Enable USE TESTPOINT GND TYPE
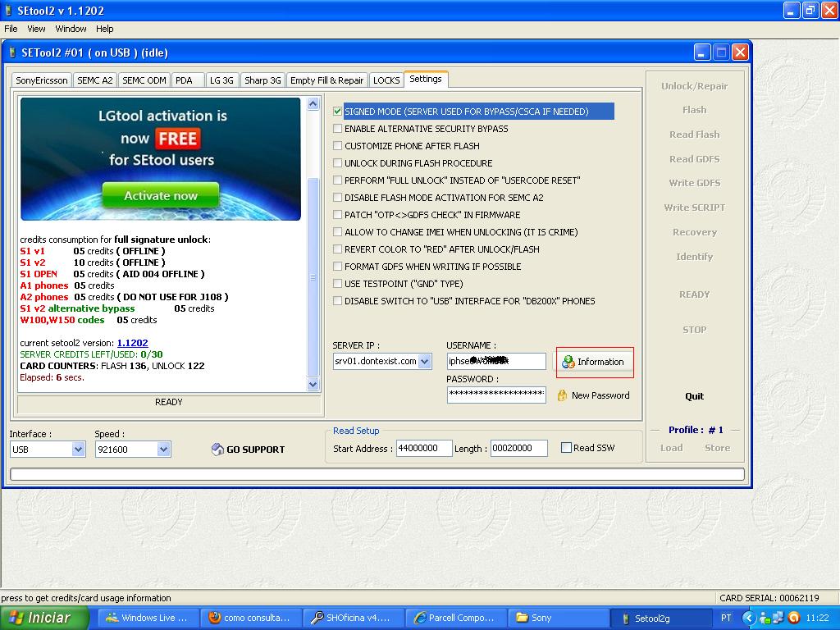 pyautogui.click(x=337, y=283)
